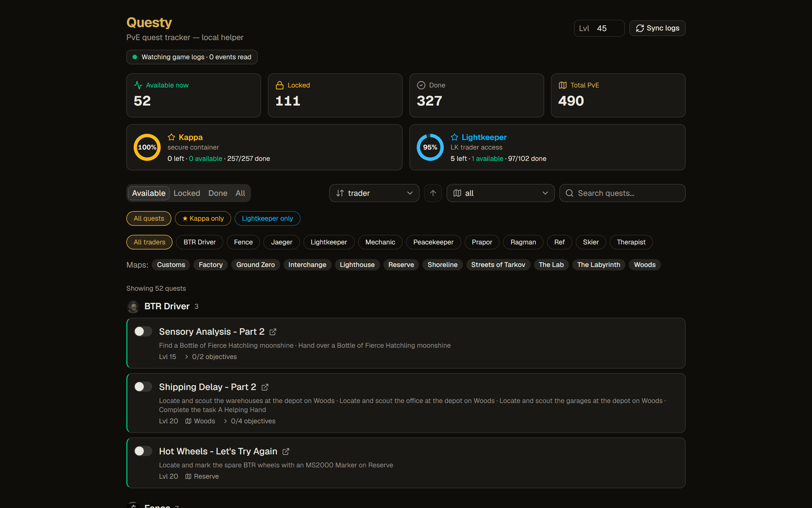Click the Reserve map icon in Hot Wheels
This screenshot has width=812, height=508.
click(188, 476)
